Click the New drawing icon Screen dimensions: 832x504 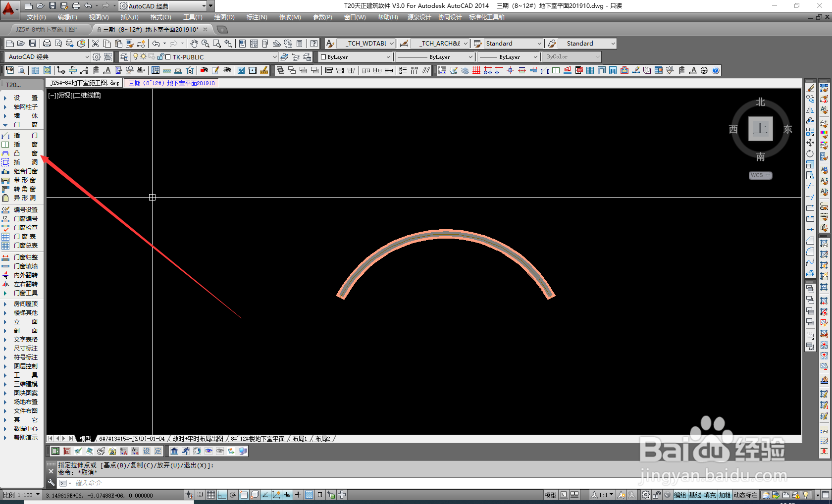pyautogui.click(x=9, y=44)
